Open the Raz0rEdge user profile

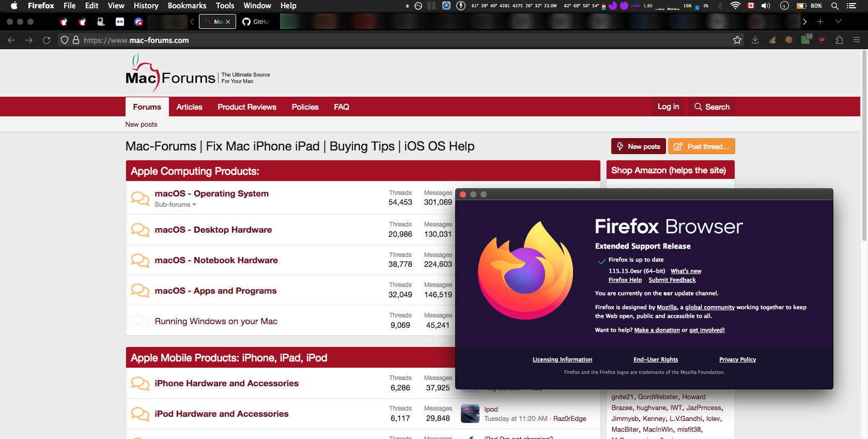569,419
